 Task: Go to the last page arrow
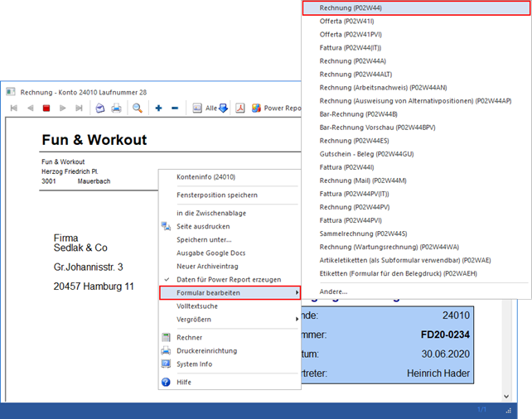pos(79,108)
